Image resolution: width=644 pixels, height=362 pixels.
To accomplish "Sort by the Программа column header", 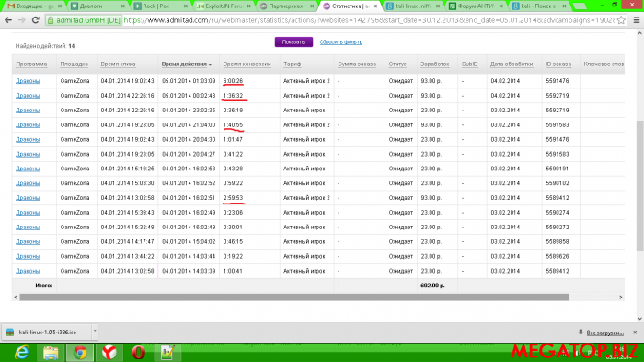I will point(31,64).
